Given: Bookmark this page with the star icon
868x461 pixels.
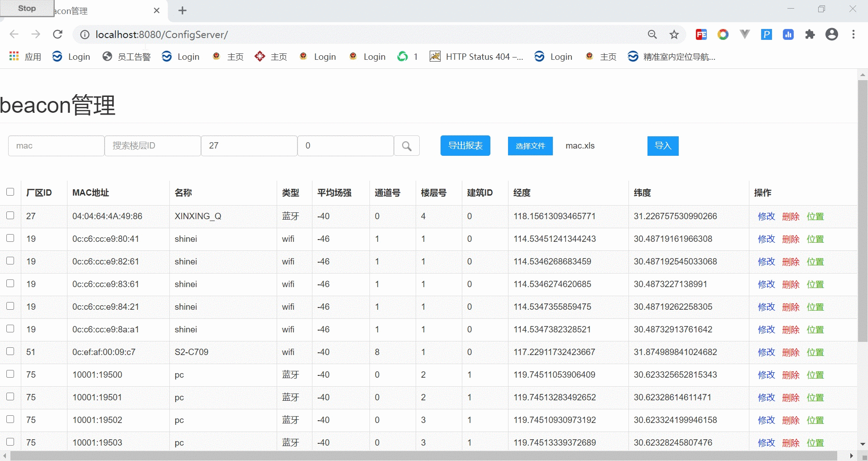Looking at the screenshot, I should click(x=674, y=34).
